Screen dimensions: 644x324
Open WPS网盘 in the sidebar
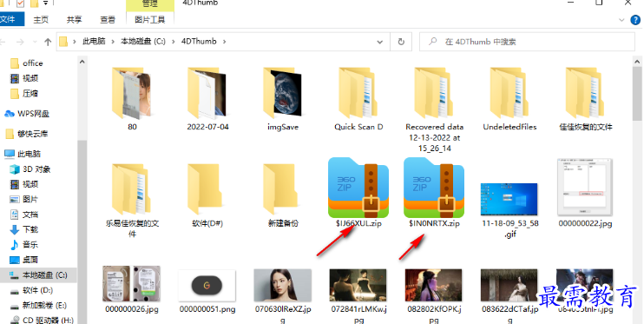27,114
